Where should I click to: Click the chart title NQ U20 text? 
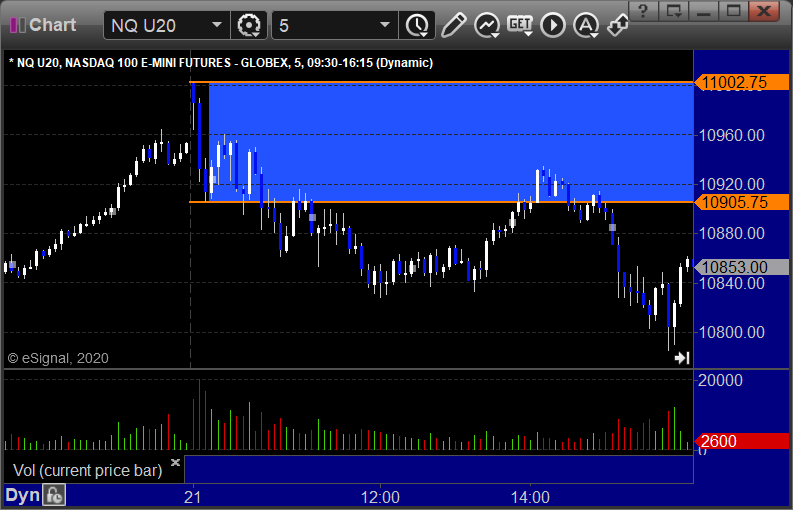[x=221, y=63]
